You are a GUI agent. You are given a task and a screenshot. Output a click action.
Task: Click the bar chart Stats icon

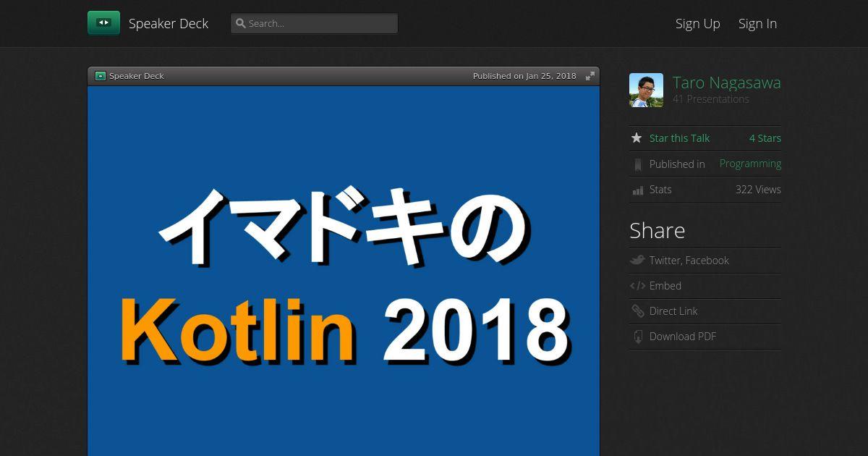(637, 190)
